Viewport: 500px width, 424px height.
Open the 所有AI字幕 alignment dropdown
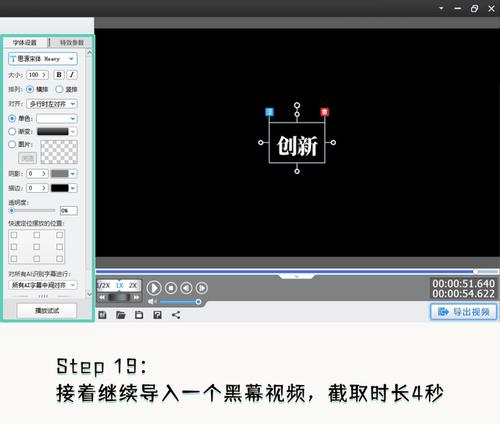pyautogui.click(x=43, y=285)
